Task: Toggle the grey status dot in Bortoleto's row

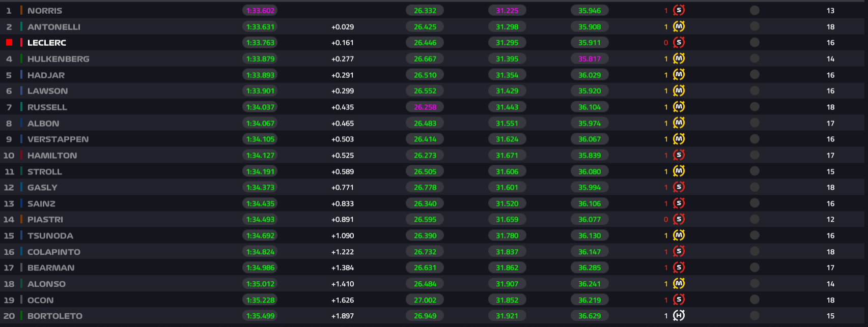Action: 754,316
